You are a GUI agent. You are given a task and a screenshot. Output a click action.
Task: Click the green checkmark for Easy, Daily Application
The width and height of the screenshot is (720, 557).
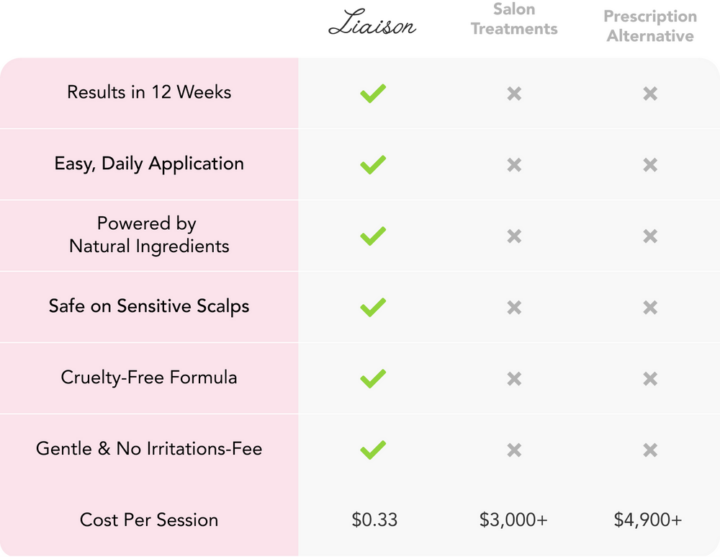[373, 164]
